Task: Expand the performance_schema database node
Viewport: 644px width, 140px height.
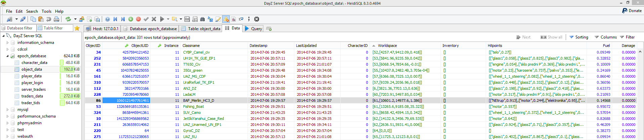Action: pos(7,116)
